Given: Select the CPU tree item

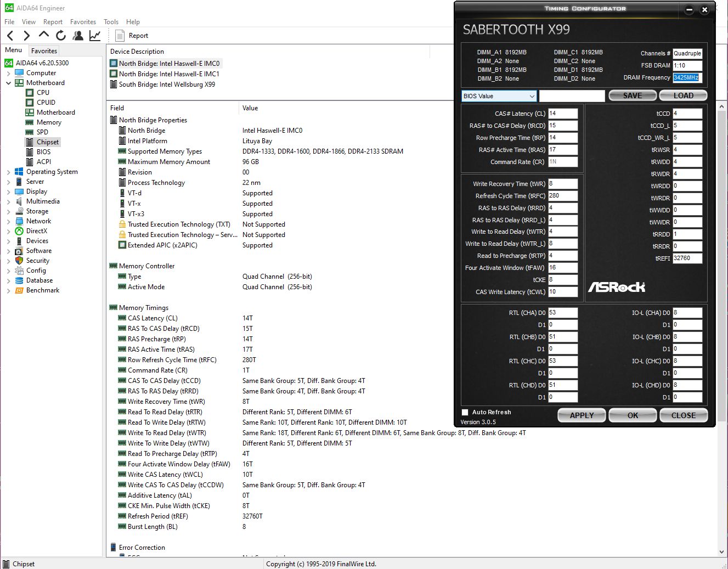Looking at the screenshot, I should click(43, 93).
